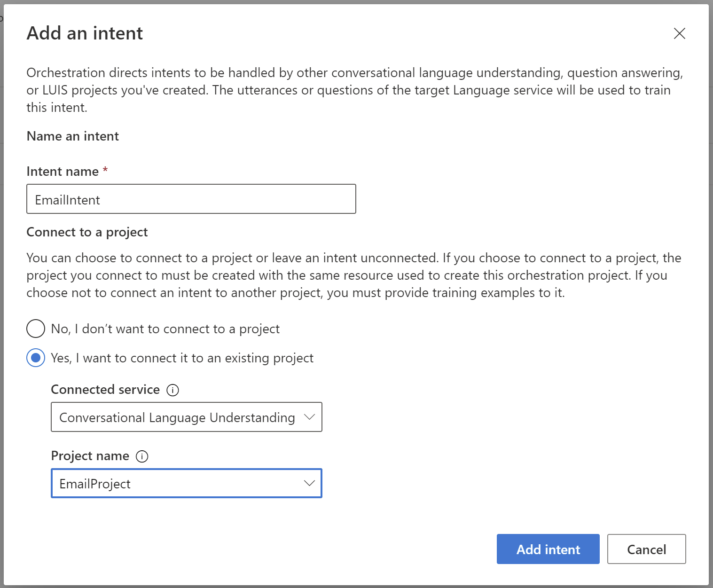This screenshot has width=713, height=588.
Task: Click the Add intent button
Action: pyautogui.click(x=548, y=549)
